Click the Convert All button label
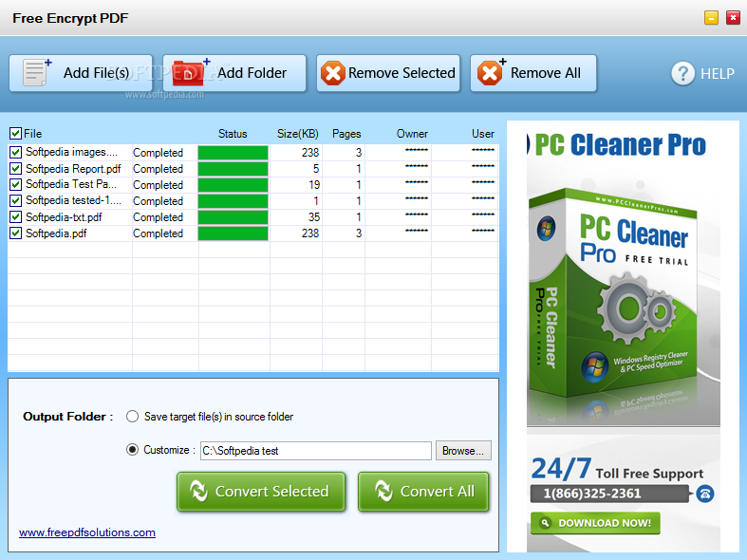The width and height of the screenshot is (747, 560). 438,491
